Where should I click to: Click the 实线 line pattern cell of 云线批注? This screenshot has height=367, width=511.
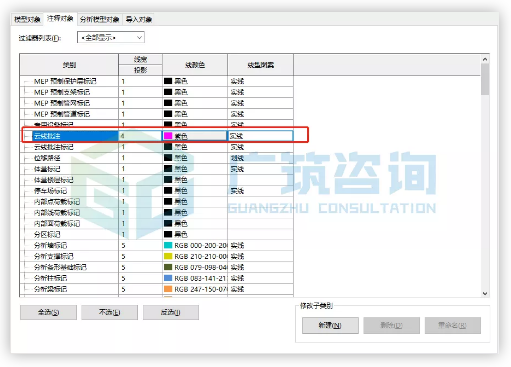point(260,136)
